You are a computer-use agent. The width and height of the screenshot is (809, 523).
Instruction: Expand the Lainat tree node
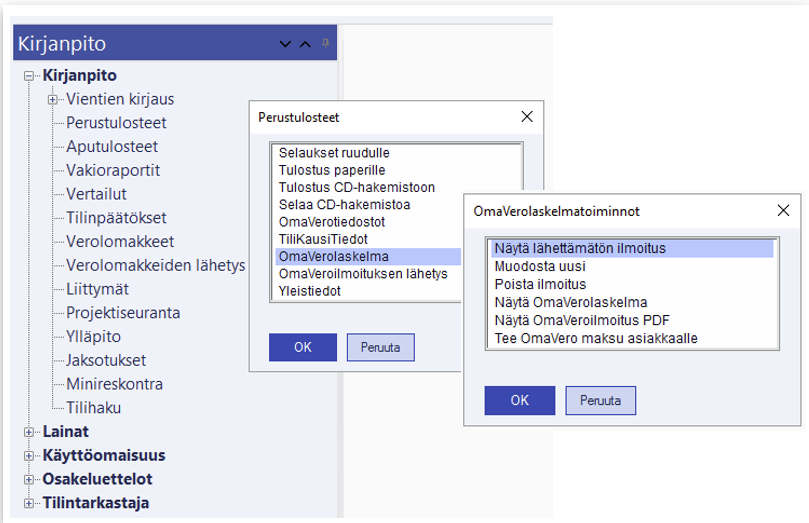(x=29, y=432)
